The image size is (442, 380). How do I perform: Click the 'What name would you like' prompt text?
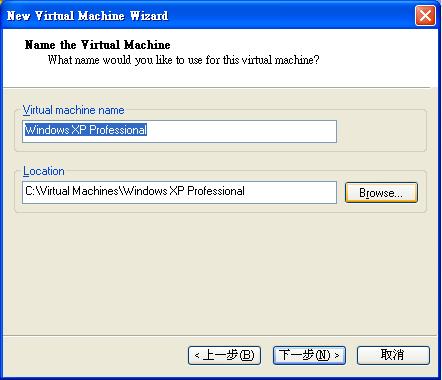pyautogui.click(x=183, y=60)
